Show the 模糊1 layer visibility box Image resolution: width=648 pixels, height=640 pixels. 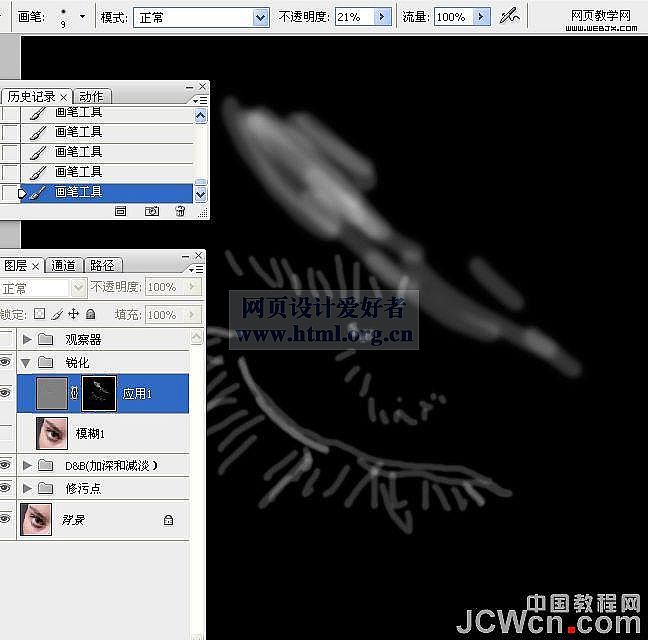6,433
